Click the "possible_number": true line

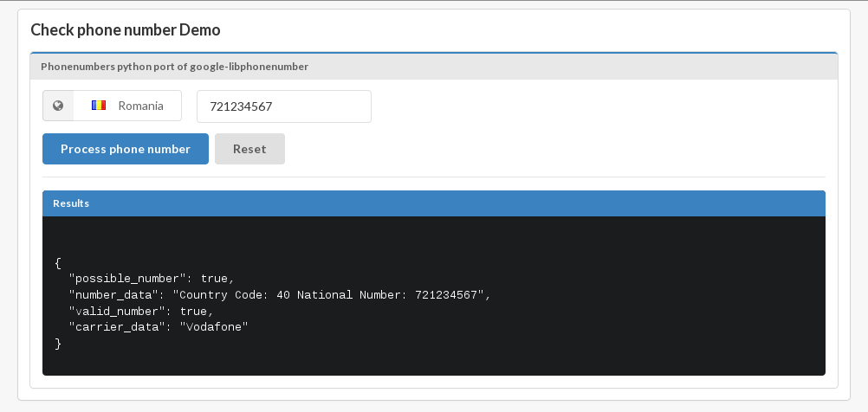click(152, 279)
